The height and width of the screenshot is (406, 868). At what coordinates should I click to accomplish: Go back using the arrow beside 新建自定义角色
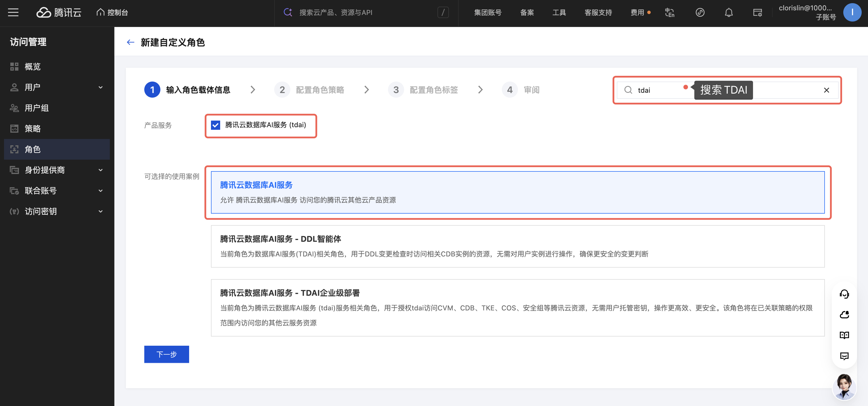tap(130, 42)
